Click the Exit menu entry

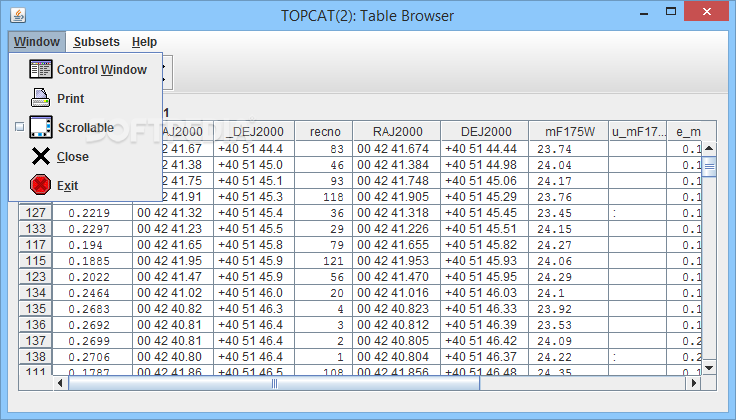87,185
